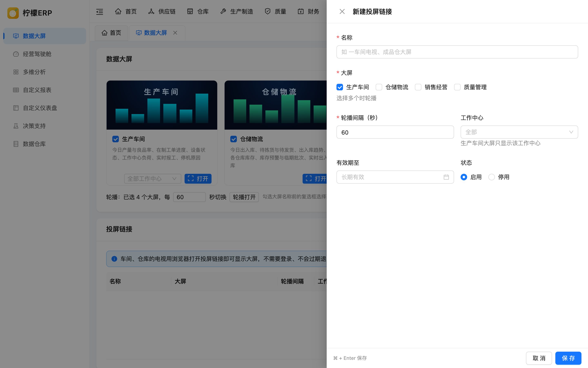Switch to the 首页 page tab
The height and width of the screenshot is (368, 588).
coord(111,33)
